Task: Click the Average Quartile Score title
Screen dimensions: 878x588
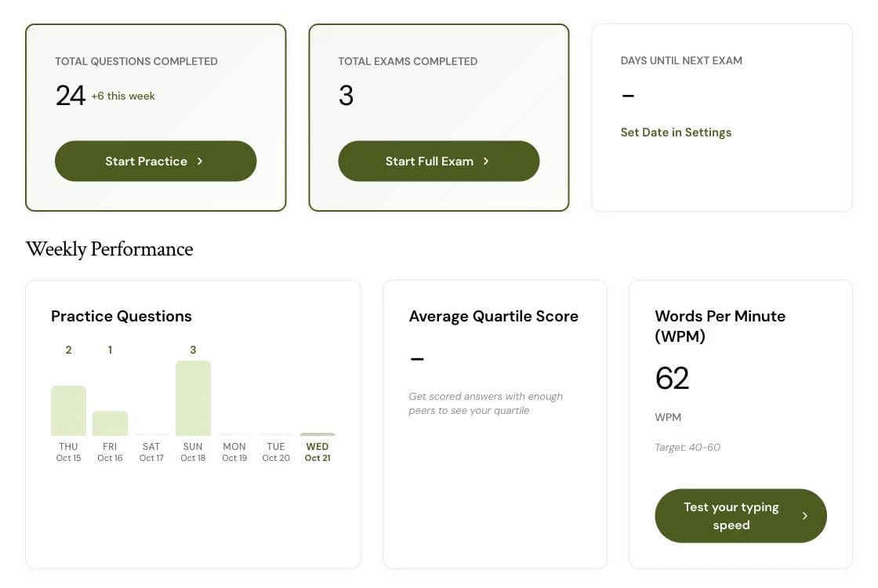Action: [493, 317]
